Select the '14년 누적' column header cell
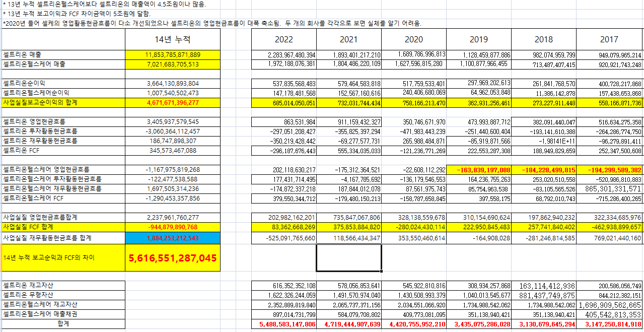The height and width of the screenshot is (332, 644). click(x=173, y=39)
